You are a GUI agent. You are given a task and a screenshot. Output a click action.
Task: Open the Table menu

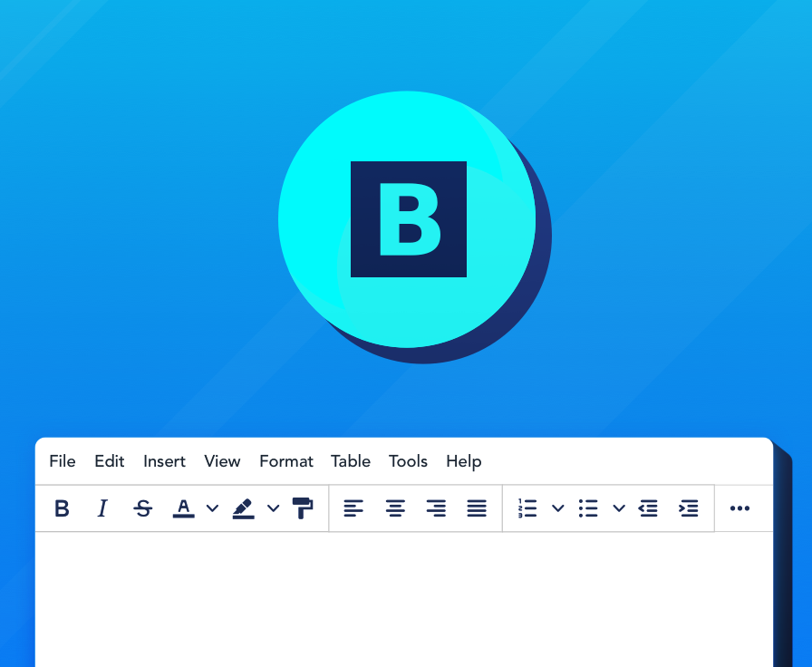pyautogui.click(x=351, y=461)
